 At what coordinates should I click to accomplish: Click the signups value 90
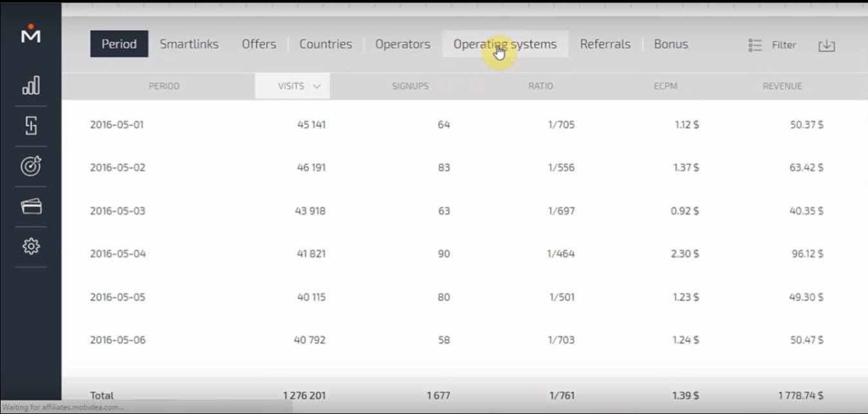[444, 254]
